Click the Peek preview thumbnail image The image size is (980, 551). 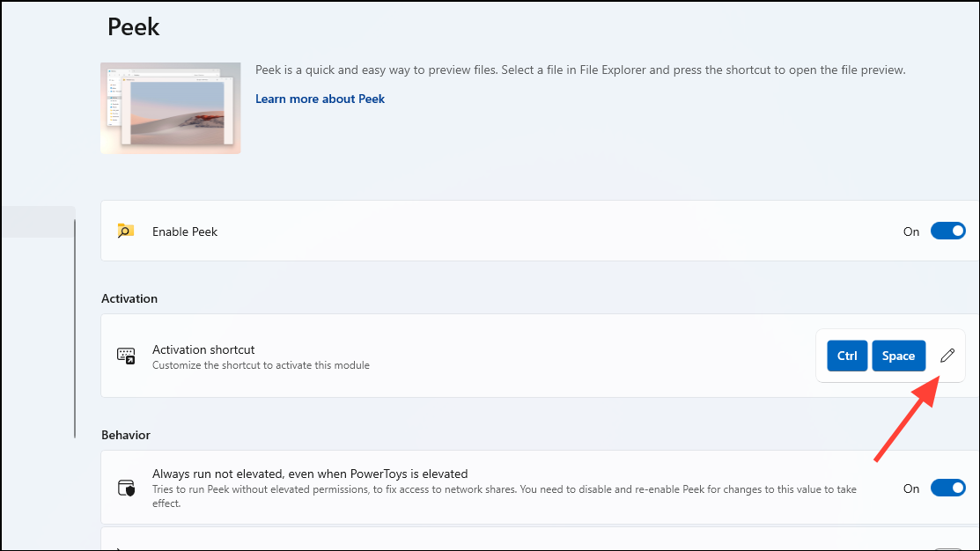click(x=171, y=108)
